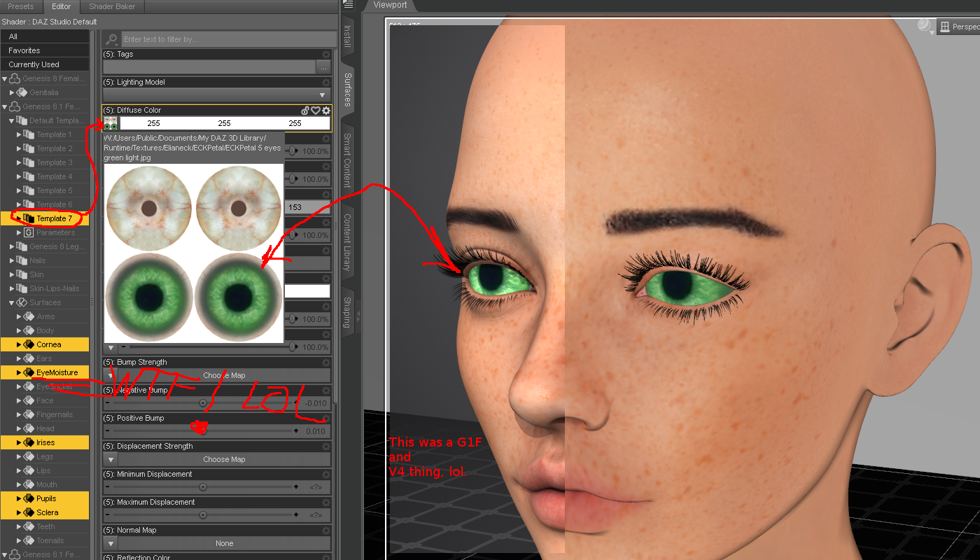The height and width of the screenshot is (560, 980).
Task: Click the plus button on Maximum Displacement
Action: (x=296, y=515)
